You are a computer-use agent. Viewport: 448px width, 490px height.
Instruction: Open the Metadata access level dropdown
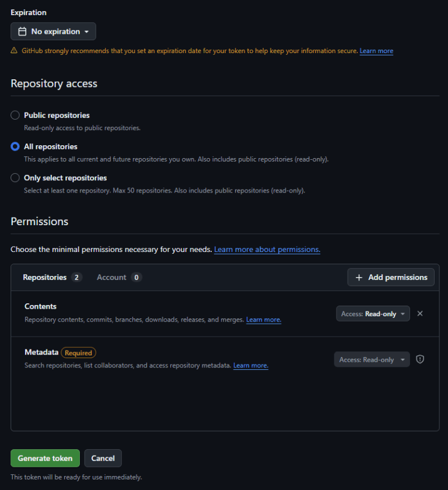pos(372,359)
